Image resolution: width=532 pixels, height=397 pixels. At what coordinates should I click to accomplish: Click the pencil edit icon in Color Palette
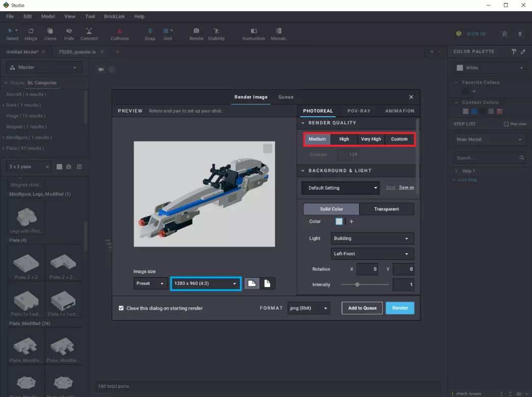coord(523,51)
